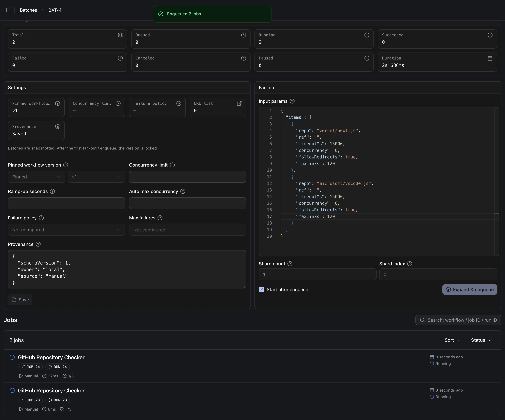Click the Save button
505x420 pixels.
20,300
